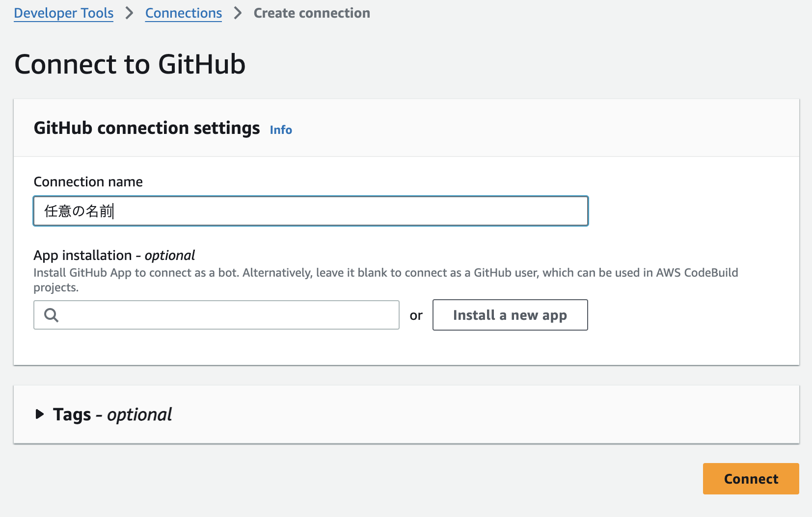This screenshot has height=517, width=812.
Task: Click the orange Connect button
Action: tap(751, 479)
